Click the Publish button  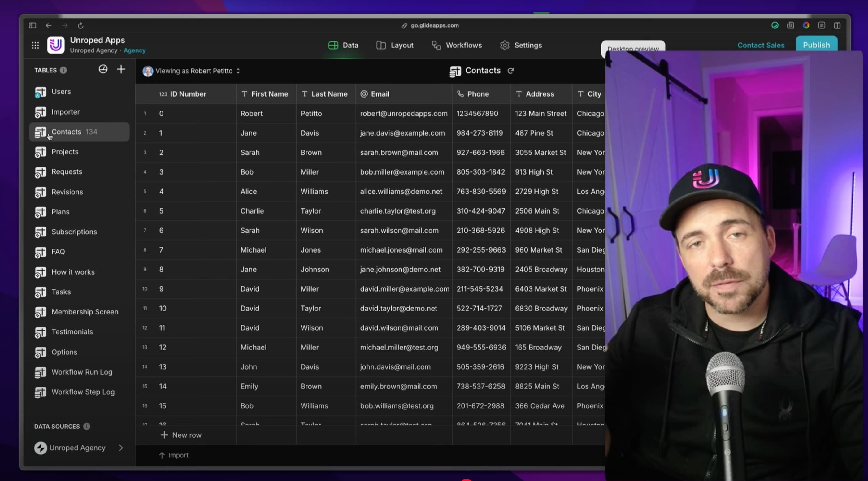816,45
